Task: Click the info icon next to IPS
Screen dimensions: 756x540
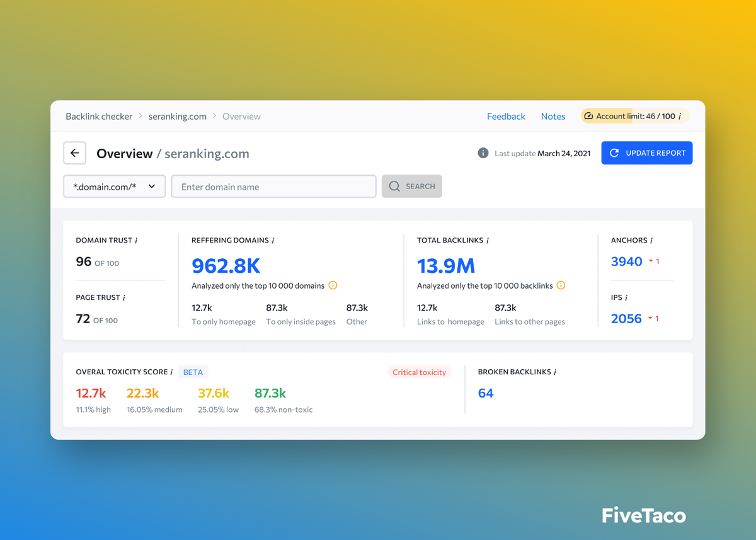Action: tap(626, 297)
